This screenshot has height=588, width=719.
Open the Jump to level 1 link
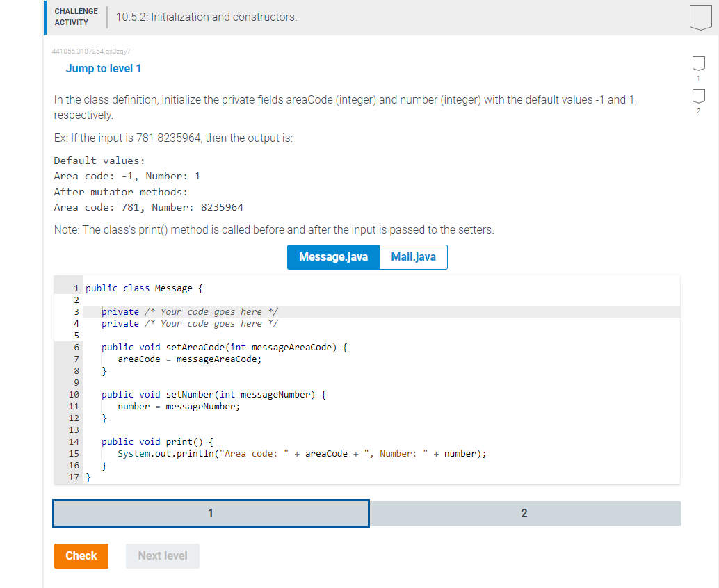click(x=104, y=68)
